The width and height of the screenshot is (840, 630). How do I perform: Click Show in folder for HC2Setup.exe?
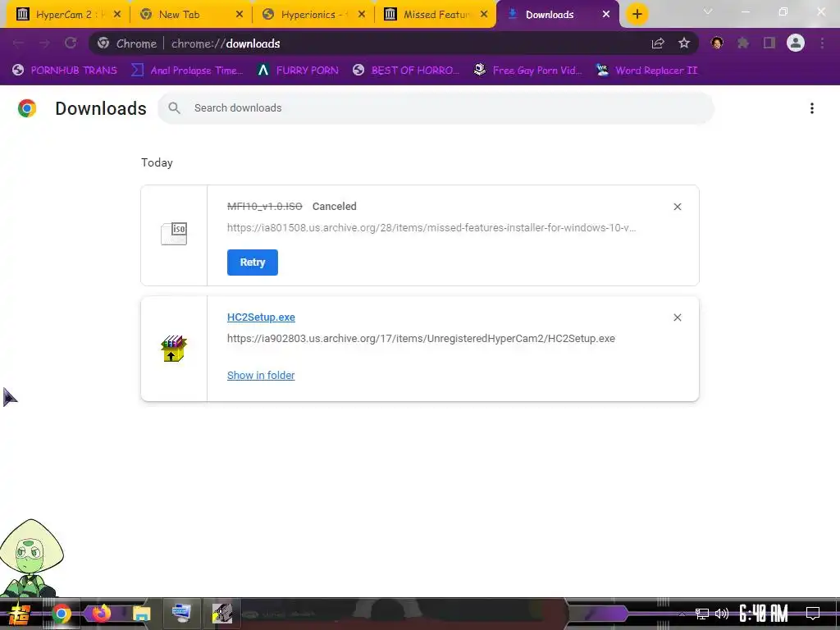261,375
